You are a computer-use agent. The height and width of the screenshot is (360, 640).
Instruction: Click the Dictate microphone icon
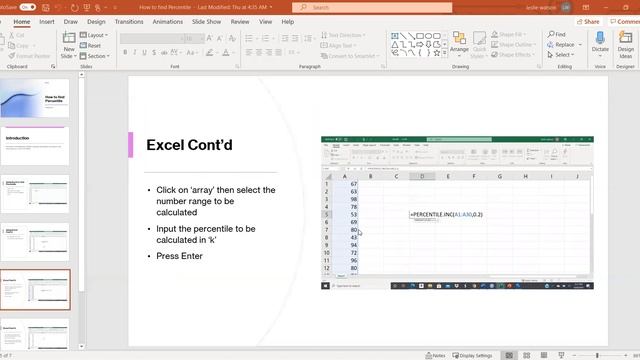600,38
